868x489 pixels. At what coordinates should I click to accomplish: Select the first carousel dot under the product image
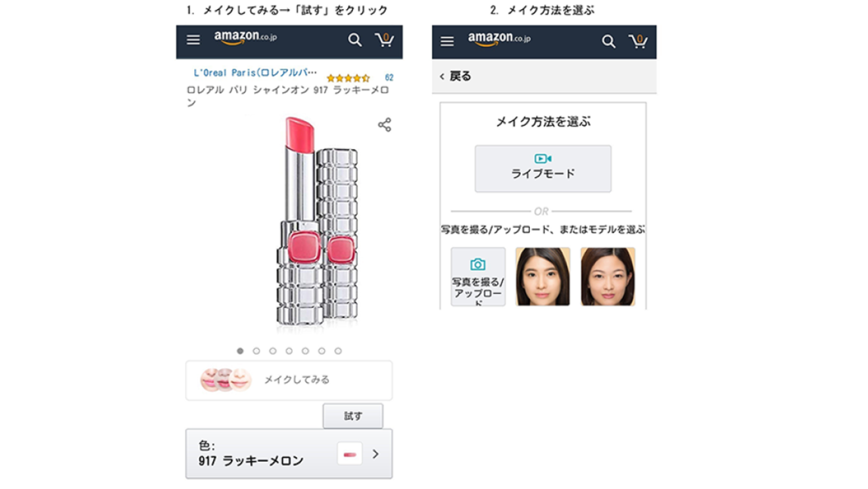tap(240, 351)
